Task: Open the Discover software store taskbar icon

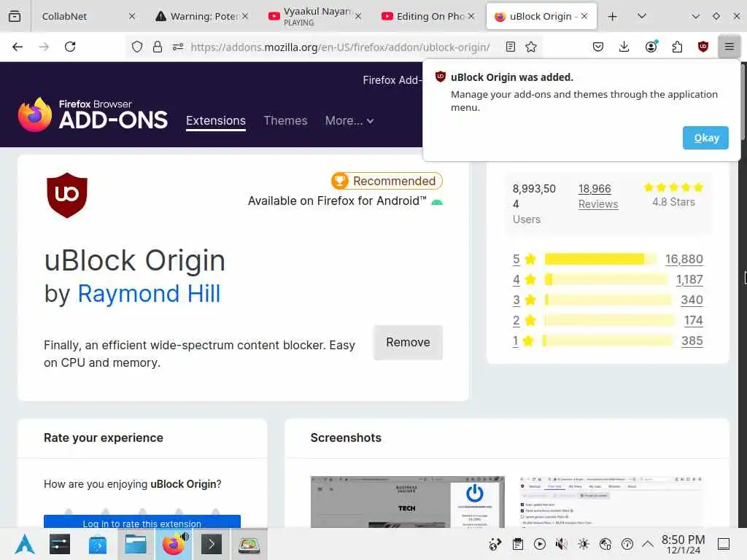Action: [x=97, y=544]
